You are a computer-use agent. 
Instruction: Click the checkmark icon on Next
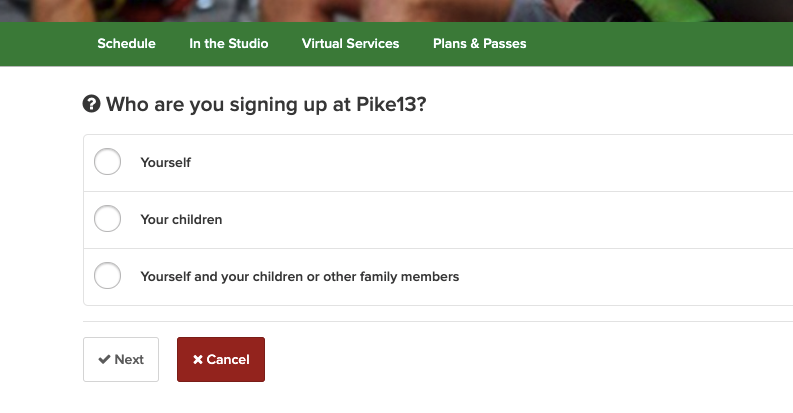[x=104, y=360]
